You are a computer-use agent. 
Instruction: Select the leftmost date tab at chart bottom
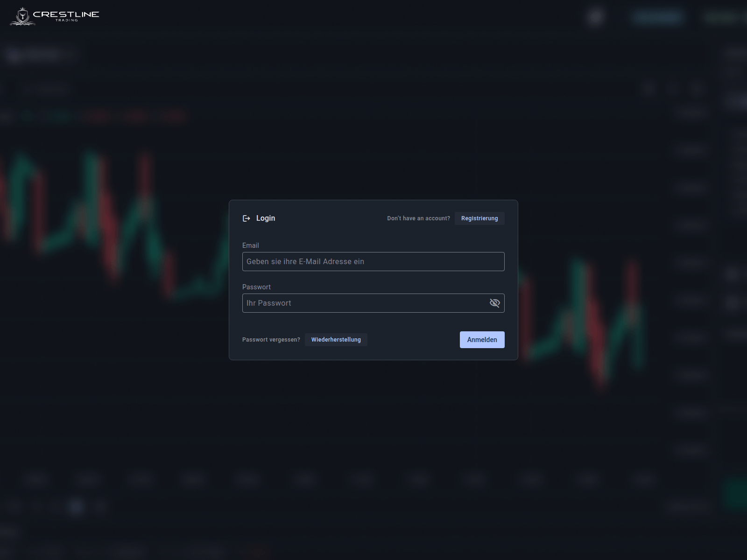[36, 480]
